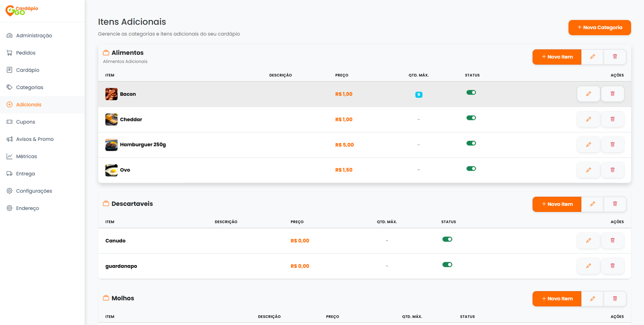Click the Nova Categoria button
The height and width of the screenshot is (325, 644).
point(599,28)
